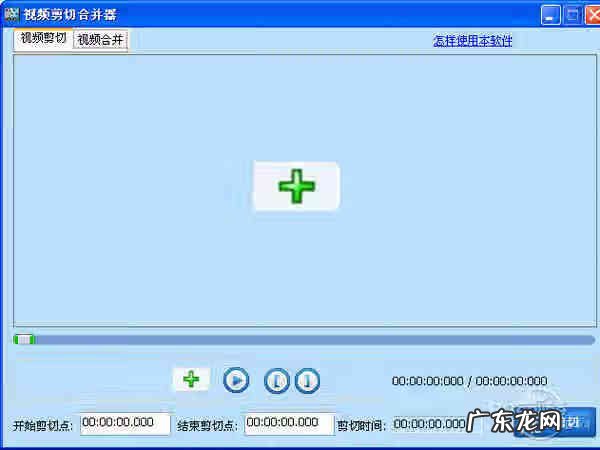Minimize the 视频剪切合并器 window

tap(551, 15)
